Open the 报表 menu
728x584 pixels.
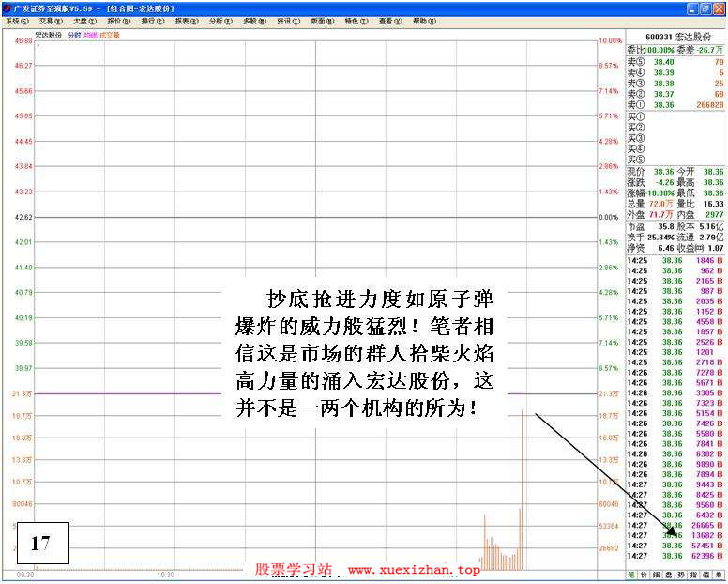tap(187, 21)
